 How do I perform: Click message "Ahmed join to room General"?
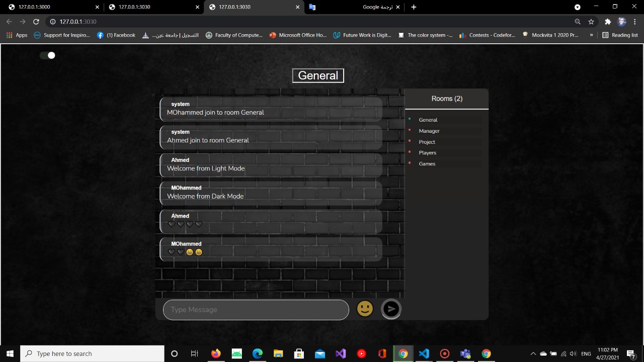[x=271, y=137]
